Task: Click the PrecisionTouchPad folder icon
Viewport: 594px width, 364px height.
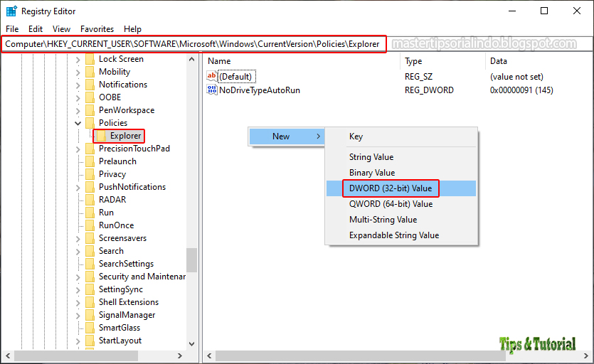Action: (x=90, y=149)
